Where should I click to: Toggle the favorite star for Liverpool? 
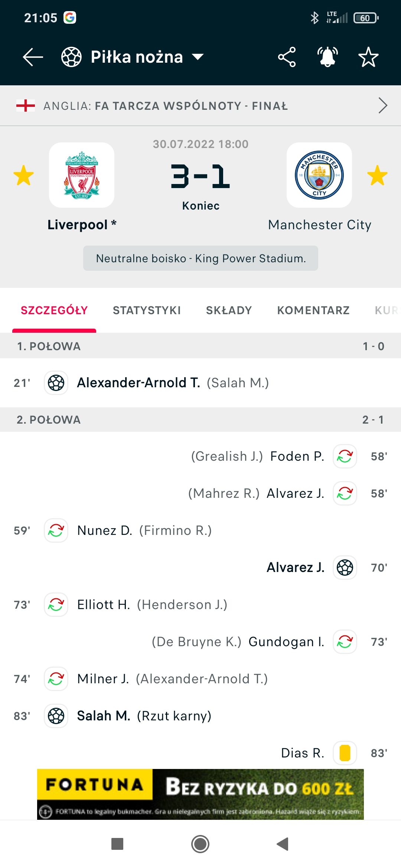click(24, 175)
